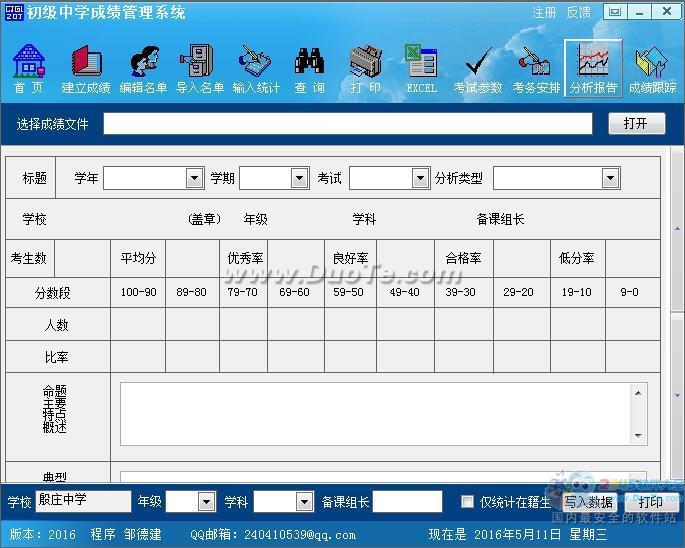Toggle 仅统计在籍生 checkbox
Image resolution: width=685 pixels, height=548 pixels.
[x=467, y=502]
